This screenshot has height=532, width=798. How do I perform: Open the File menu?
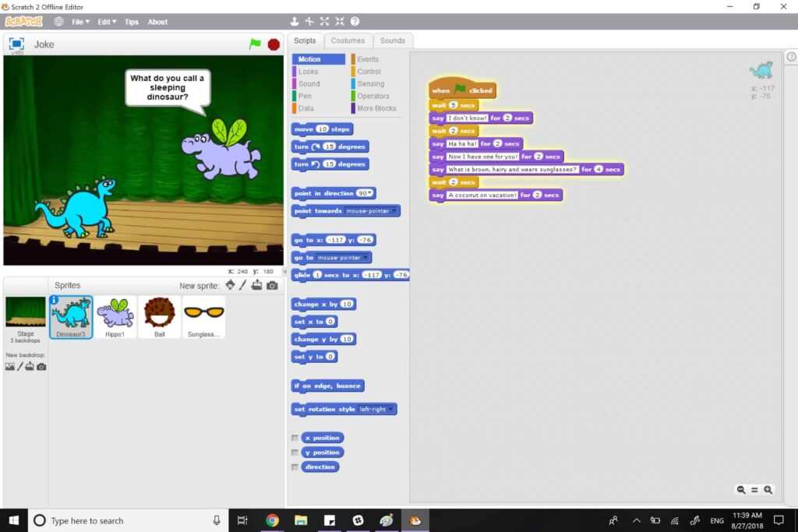coord(80,22)
